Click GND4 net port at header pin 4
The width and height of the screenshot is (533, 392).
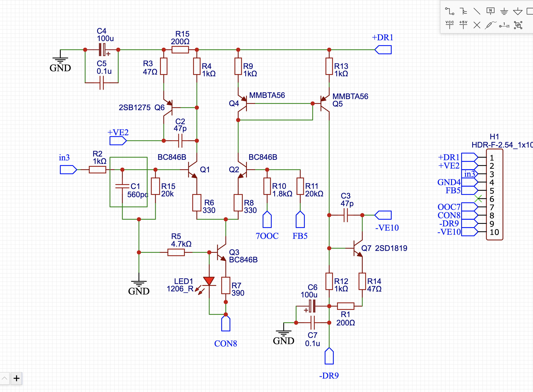(470, 182)
